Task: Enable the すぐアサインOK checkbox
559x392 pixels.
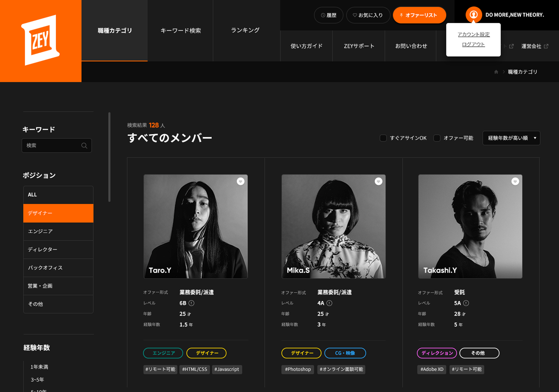Action: pyautogui.click(x=383, y=138)
